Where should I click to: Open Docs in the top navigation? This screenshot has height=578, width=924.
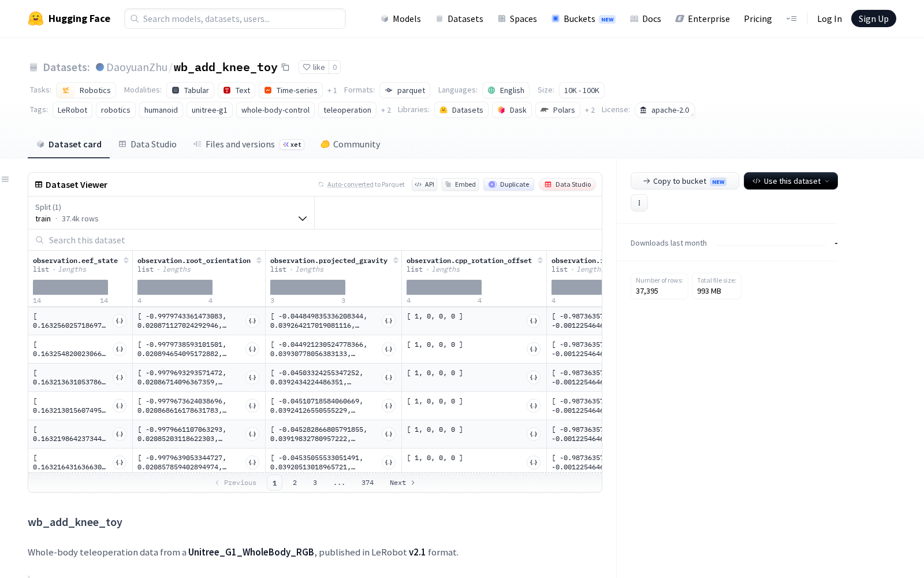646,18
